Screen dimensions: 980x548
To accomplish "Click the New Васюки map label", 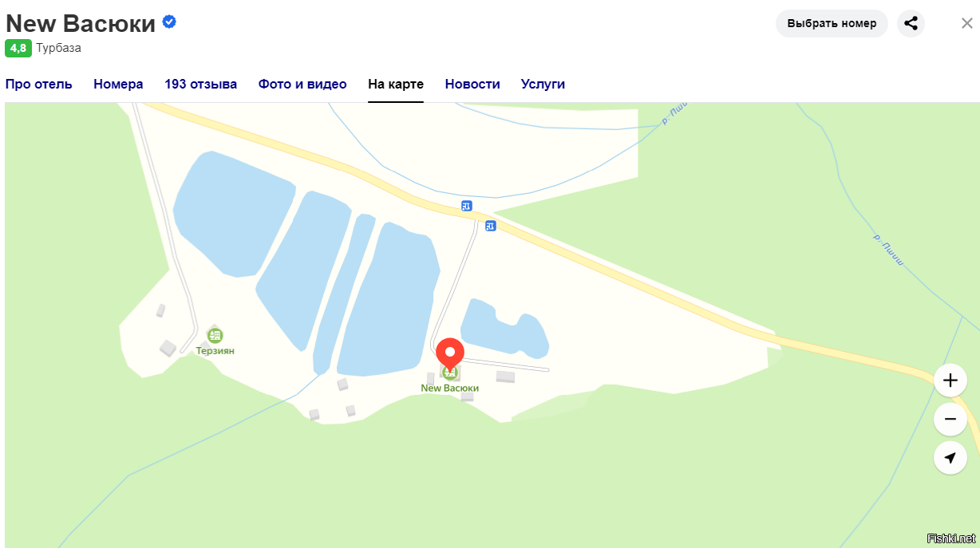I will coord(450,388).
